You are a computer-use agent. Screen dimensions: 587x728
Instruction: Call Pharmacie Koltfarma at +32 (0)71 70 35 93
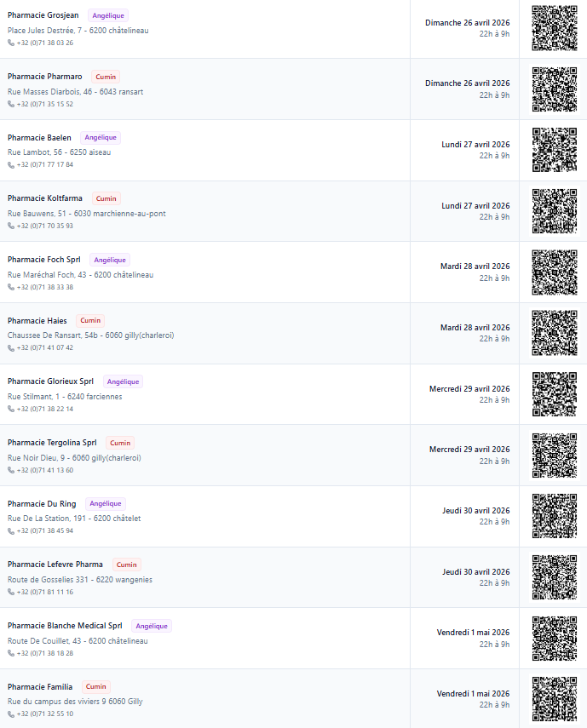(45, 226)
